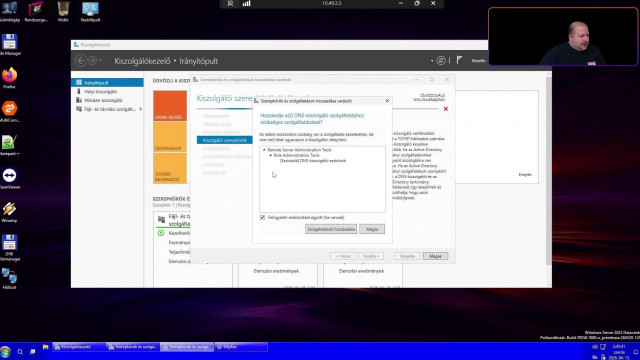Image resolution: width=640 pixels, height=360 pixels.
Task: Open the Lomtár recycle bin icon
Action: click(63, 11)
